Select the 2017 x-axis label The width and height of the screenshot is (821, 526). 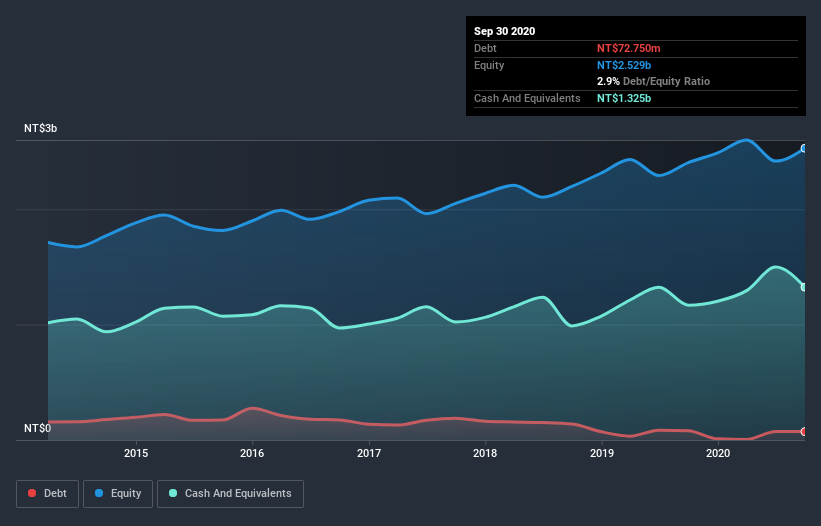click(369, 453)
